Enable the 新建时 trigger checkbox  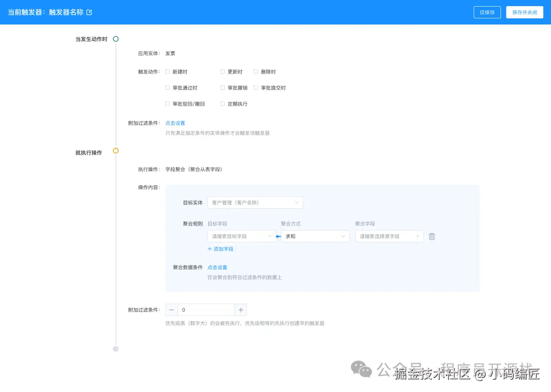point(167,71)
